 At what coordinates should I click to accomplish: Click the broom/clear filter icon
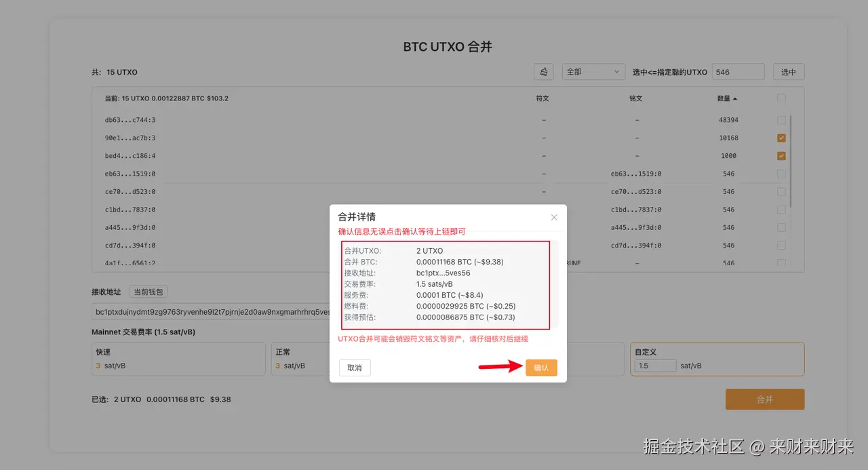tap(543, 71)
